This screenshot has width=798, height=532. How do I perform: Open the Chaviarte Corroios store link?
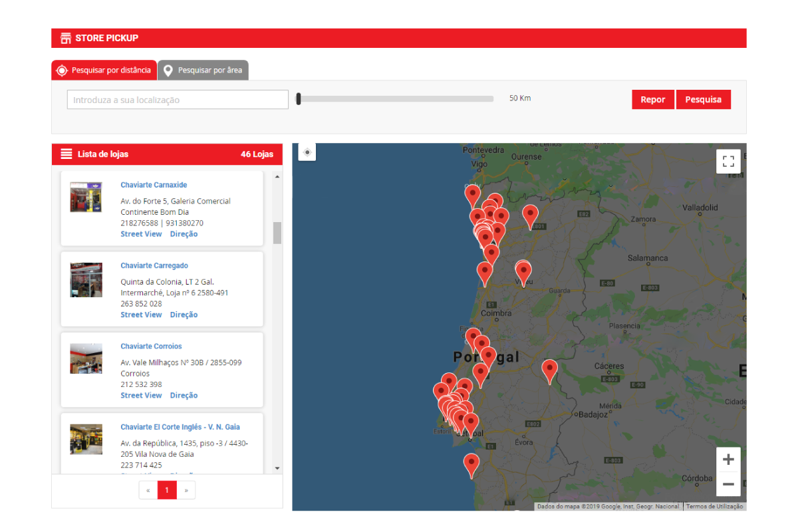click(x=151, y=346)
